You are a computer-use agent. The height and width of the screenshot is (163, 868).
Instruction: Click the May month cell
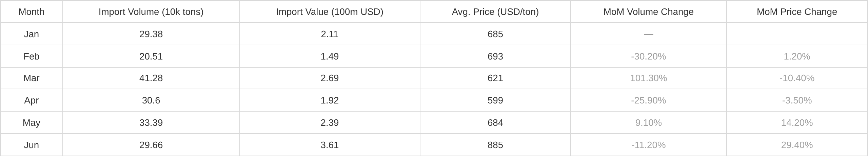(x=32, y=123)
